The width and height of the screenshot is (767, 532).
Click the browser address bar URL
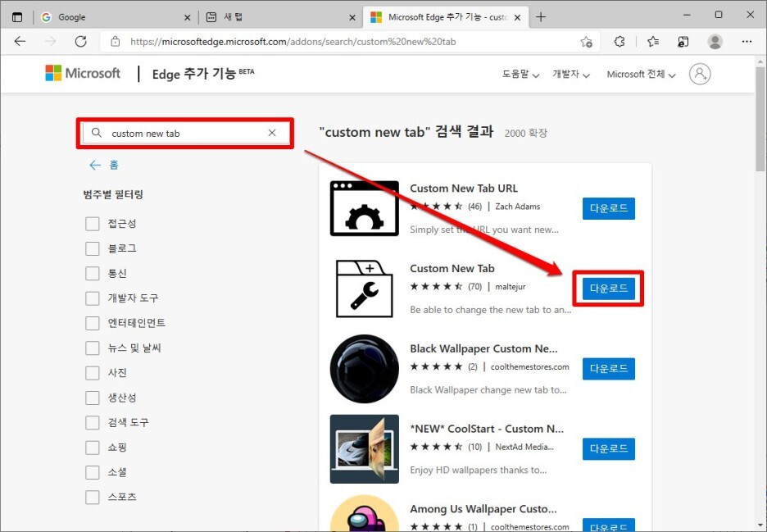click(x=293, y=42)
